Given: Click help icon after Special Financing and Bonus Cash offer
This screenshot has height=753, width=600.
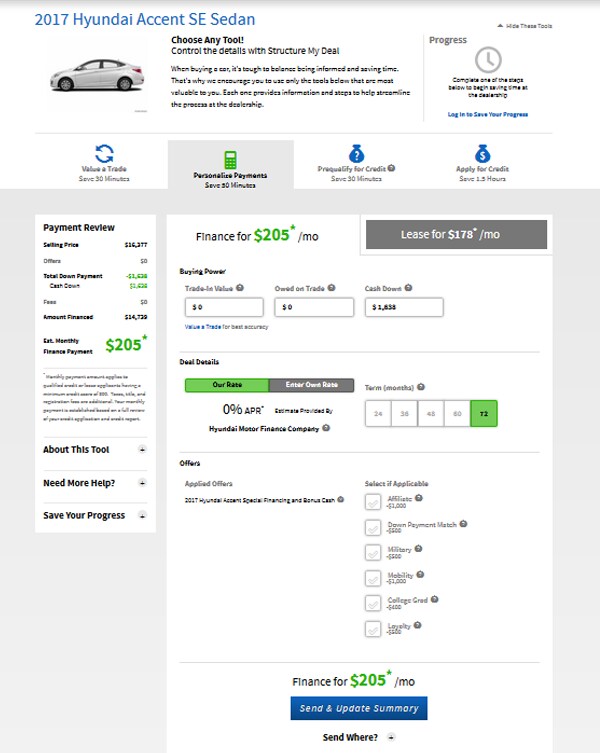Looking at the screenshot, I should point(341,499).
